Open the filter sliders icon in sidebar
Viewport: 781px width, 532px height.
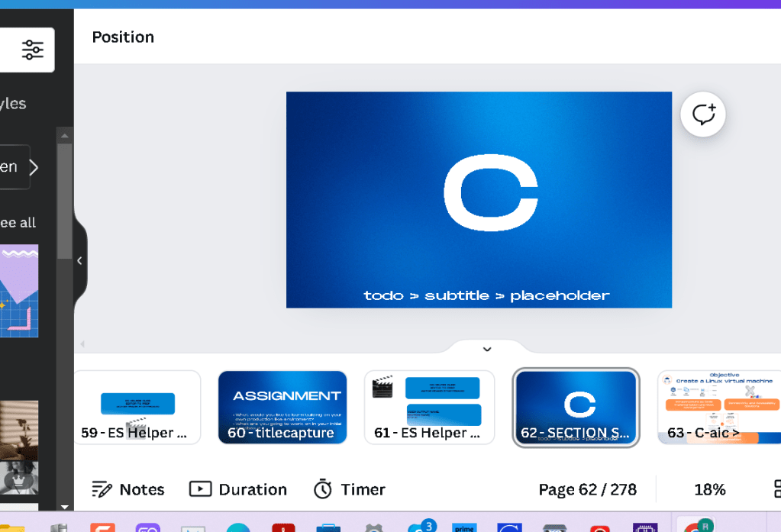32,50
